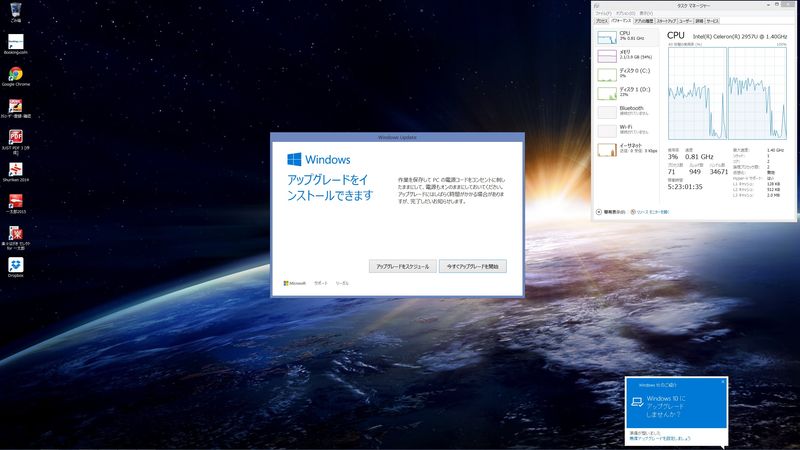800x450 pixels.
Task: Select Wi-Fi in Task Manager sidebar
Action: pyautogui.click(x=627, y=130)
